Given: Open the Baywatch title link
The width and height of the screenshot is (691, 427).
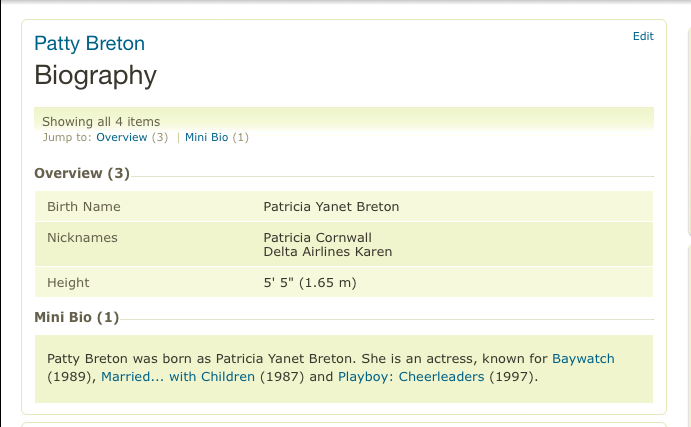Looking at the screenshot, I should click(x=583, y=358).
